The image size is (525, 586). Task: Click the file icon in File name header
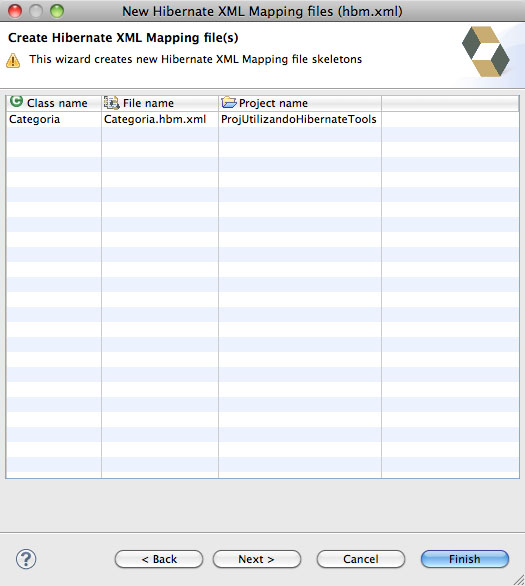[111, 102]
